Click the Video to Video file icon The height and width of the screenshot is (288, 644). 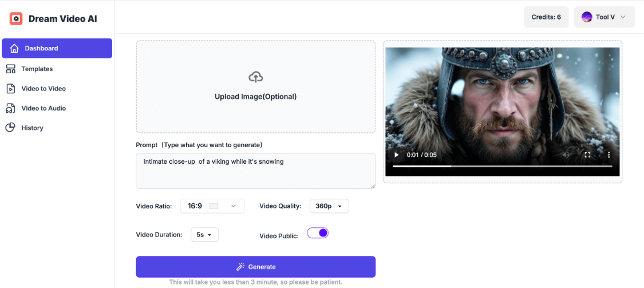11,89
